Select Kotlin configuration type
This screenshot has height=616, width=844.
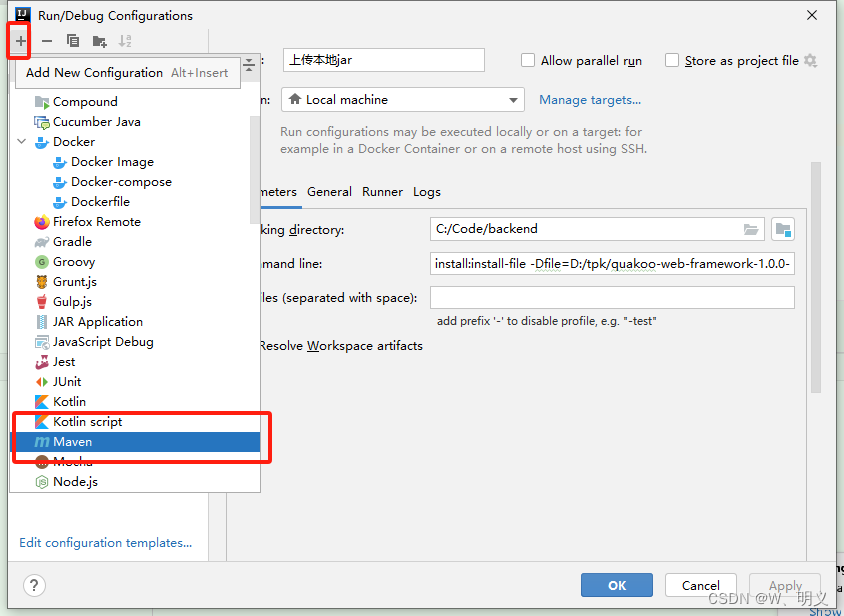[x=135, y=401]
